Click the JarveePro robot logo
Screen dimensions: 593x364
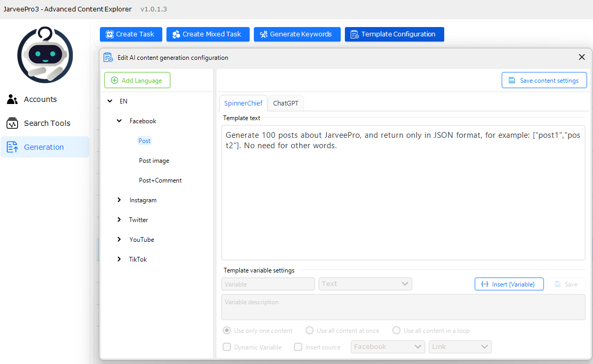pos(45,55)
